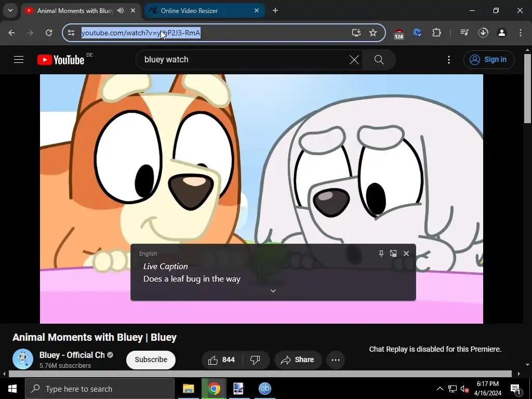Expand Live Caption with down chevron
This screenshot has width=532, height=399.
point(273,291)
